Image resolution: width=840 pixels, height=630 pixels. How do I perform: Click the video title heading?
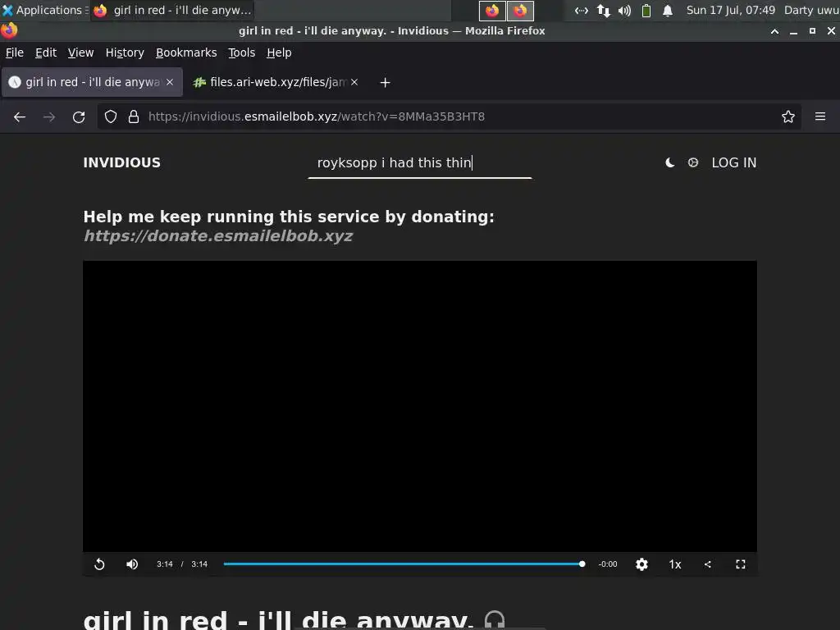(x=279, y=620)
